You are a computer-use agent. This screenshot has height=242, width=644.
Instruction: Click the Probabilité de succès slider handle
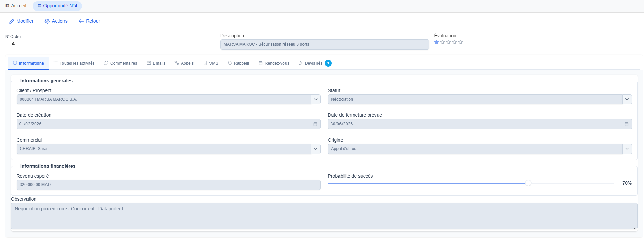pos(528,183)
